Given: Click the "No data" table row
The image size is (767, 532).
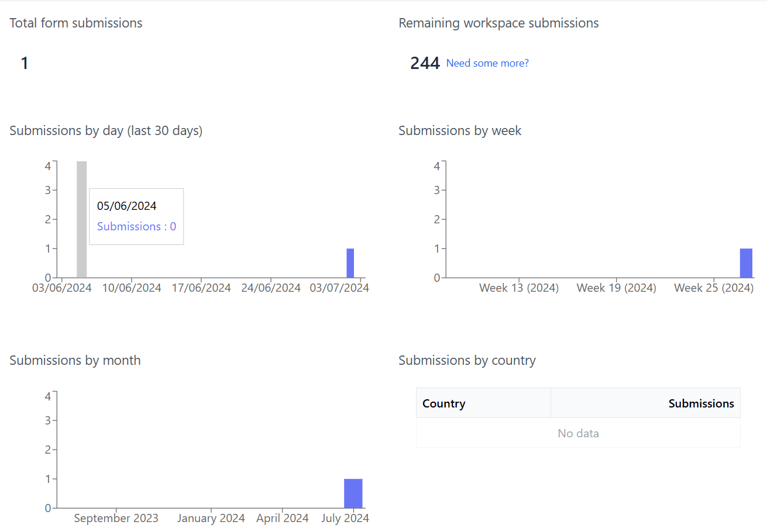Looking at the screenshot, I should coord(578,433).
